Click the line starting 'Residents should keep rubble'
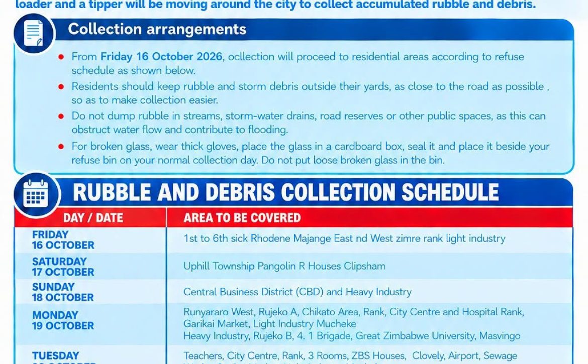 pyautogui.click(x=311, y=86)
